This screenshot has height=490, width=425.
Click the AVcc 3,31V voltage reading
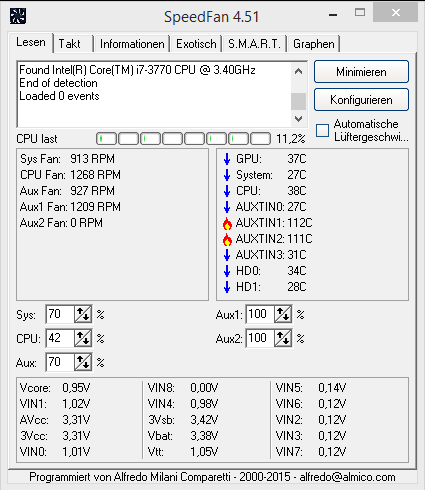click(x=55, y=420)
